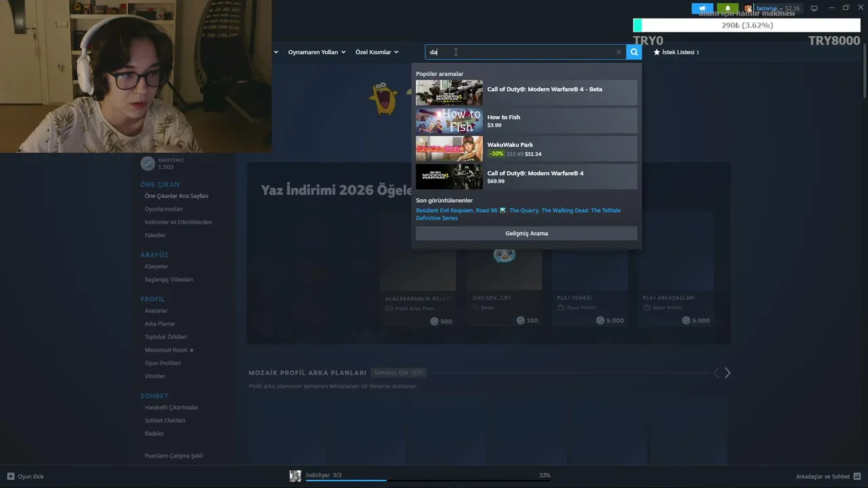
Task: Open the green notifications bell
Action: [728, 9]
